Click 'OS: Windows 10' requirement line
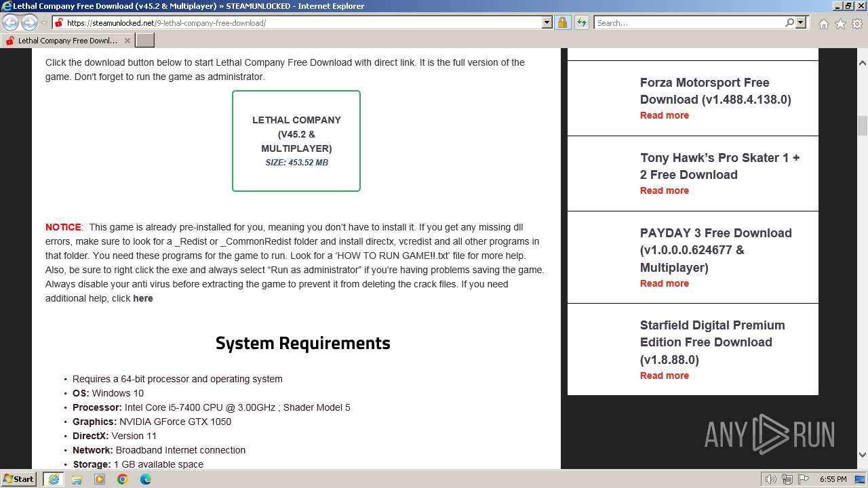 click(108, 393)
